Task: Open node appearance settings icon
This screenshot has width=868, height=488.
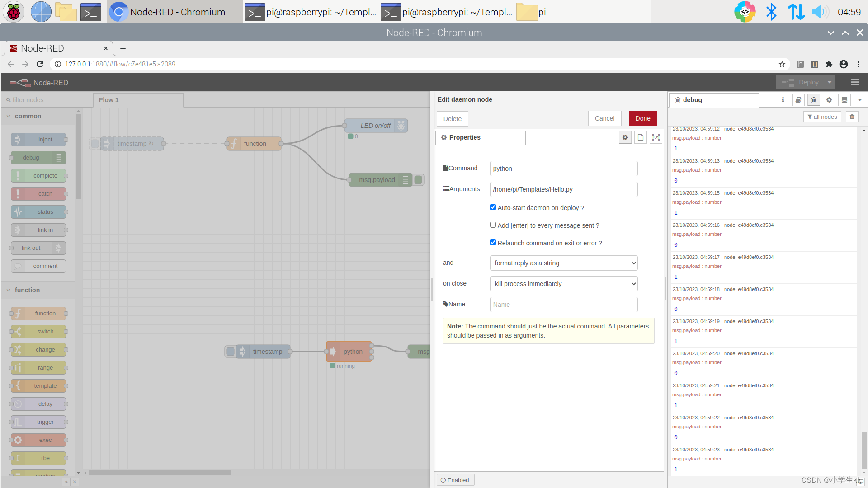Action: point(656,137)
